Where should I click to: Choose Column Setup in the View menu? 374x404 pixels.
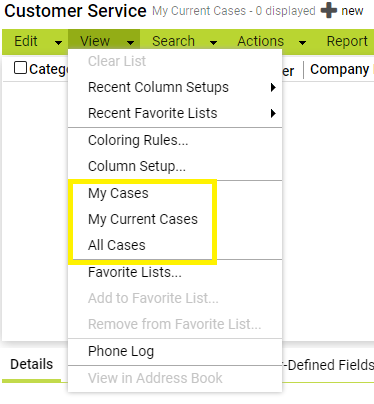(x=137, y=166)
